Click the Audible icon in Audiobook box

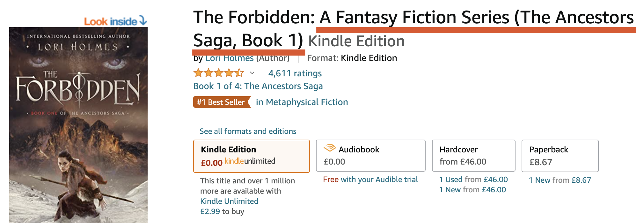pos(330,148)
